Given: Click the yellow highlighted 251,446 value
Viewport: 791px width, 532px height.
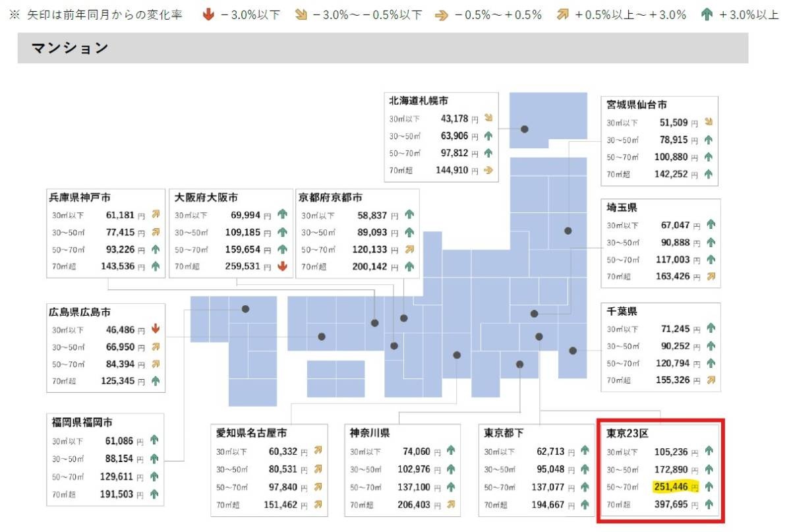Looking at the screenshot, I should click(x=670, y=487).
